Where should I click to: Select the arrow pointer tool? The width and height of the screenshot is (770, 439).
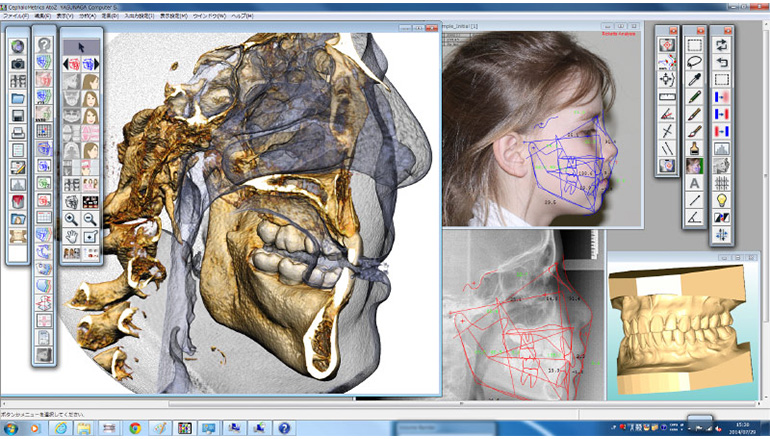point(81,47)
